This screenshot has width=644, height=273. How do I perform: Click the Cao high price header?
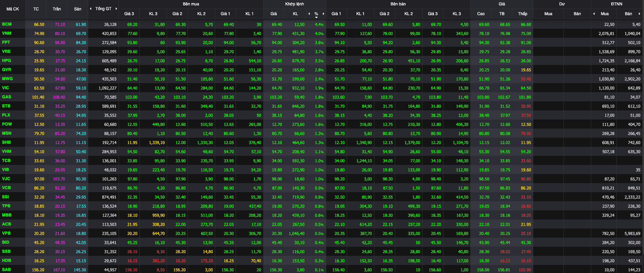coord(481,14)
